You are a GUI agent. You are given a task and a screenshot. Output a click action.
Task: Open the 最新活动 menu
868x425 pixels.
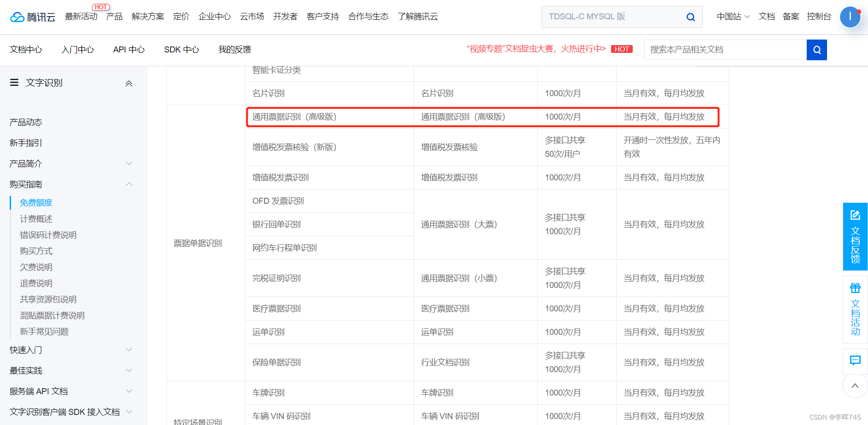pyautogui.click(x=81, y=17)
